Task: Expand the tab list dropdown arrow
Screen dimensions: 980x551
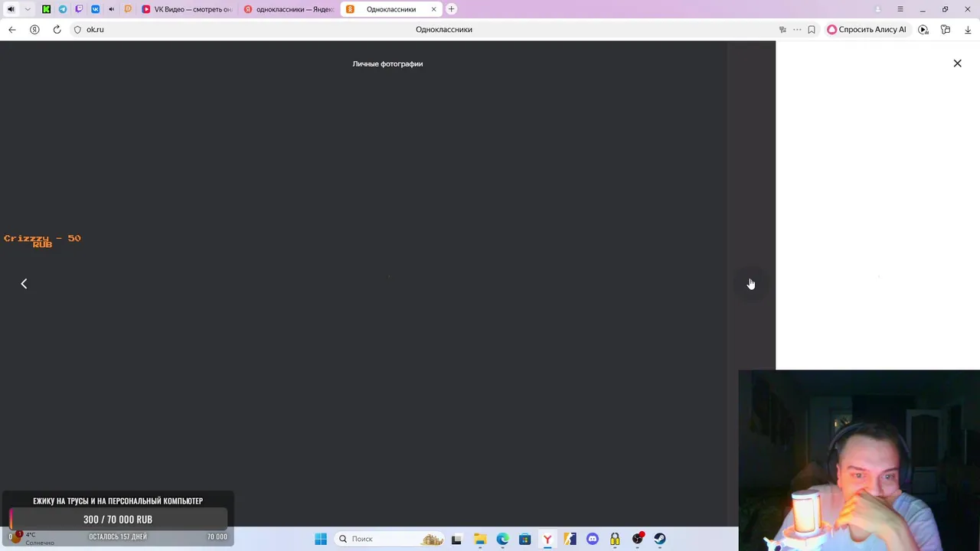Action: click(28, 9)
